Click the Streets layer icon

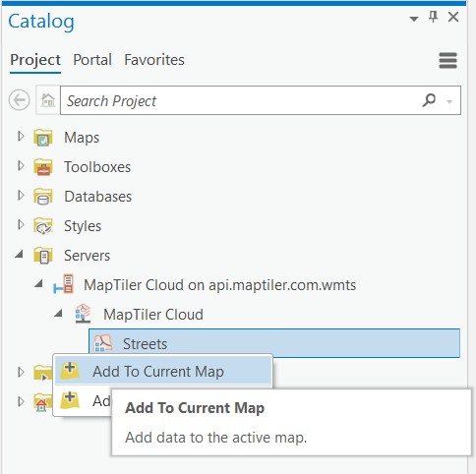point(103,343)
